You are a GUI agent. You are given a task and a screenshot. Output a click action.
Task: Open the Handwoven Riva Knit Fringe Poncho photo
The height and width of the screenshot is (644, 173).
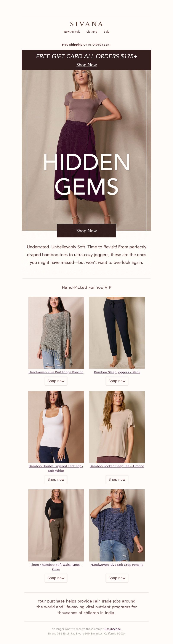pyautogui.click(x=56, y=333)
